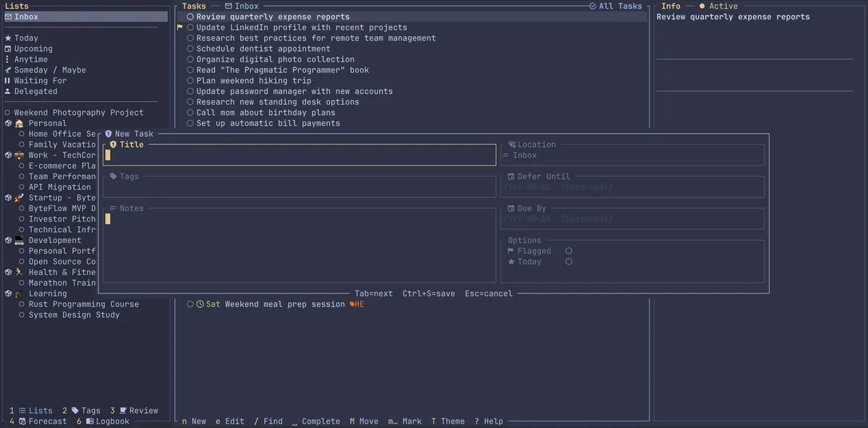This screenshot has width=868, height=428.
Task: Click Move in the bottom command bar
Action: click(x=364, y=421)
